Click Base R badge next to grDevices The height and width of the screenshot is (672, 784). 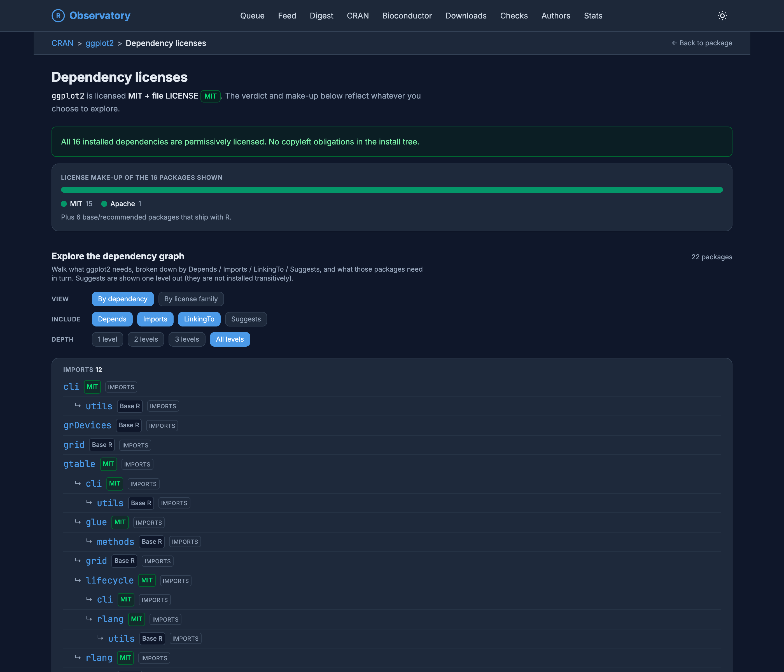129,425
